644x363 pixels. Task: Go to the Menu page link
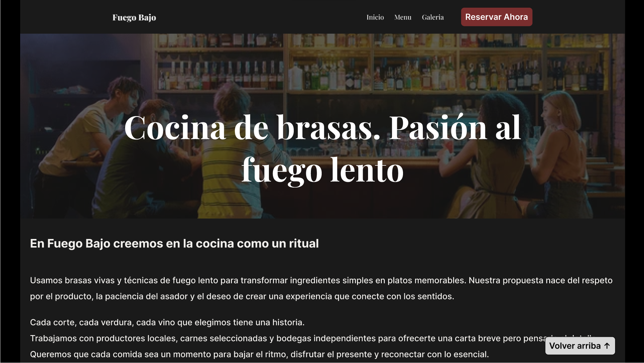pos(403,17)
